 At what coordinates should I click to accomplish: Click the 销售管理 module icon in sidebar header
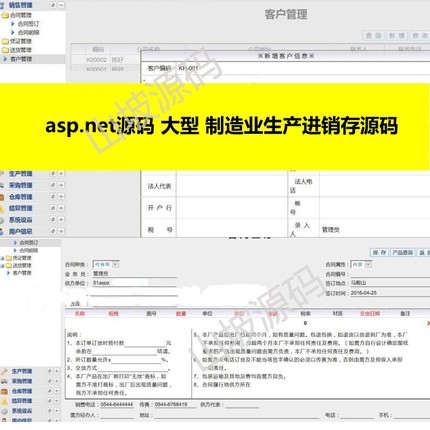coord(3,5)
